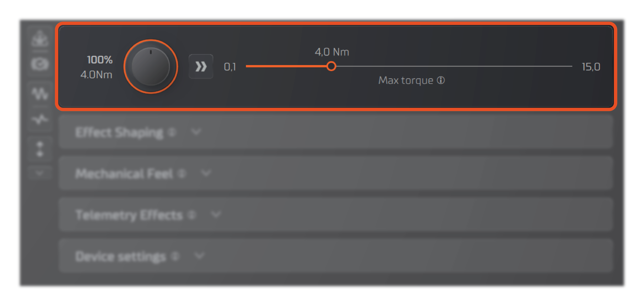644x306 pixels.
Task: Click the double-chevron fast-forward button
Action: pos(201,67)
